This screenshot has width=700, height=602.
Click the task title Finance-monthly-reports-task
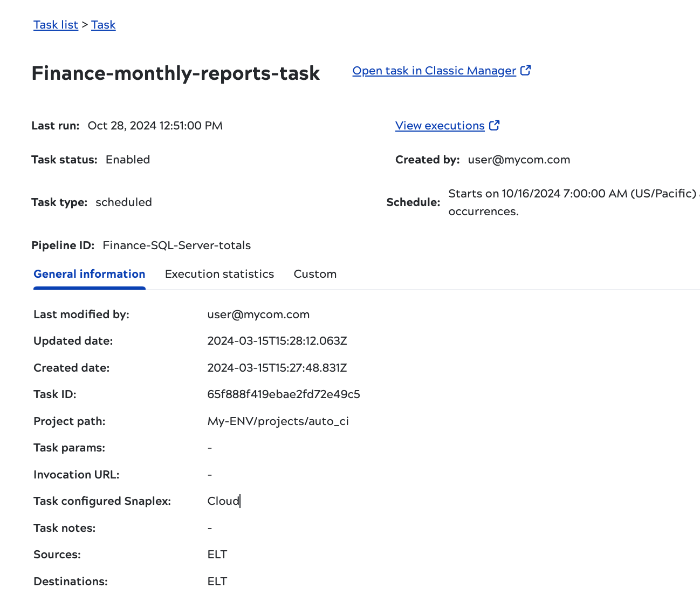(x=176, y=73)
